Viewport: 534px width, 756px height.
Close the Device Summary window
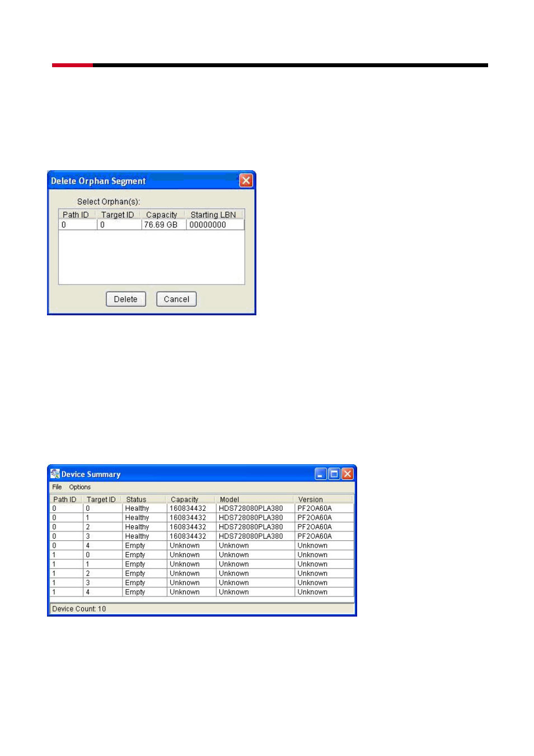(x=348, y=474)
